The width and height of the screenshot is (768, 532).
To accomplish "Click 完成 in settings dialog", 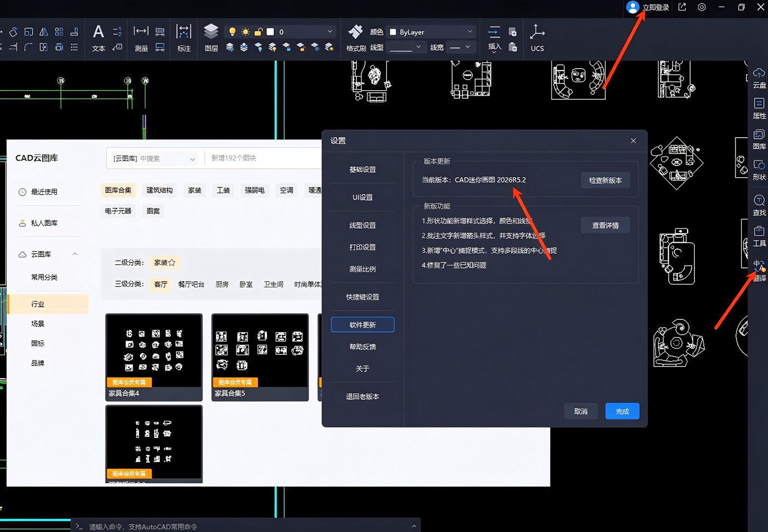I will [x=622, y=411].
